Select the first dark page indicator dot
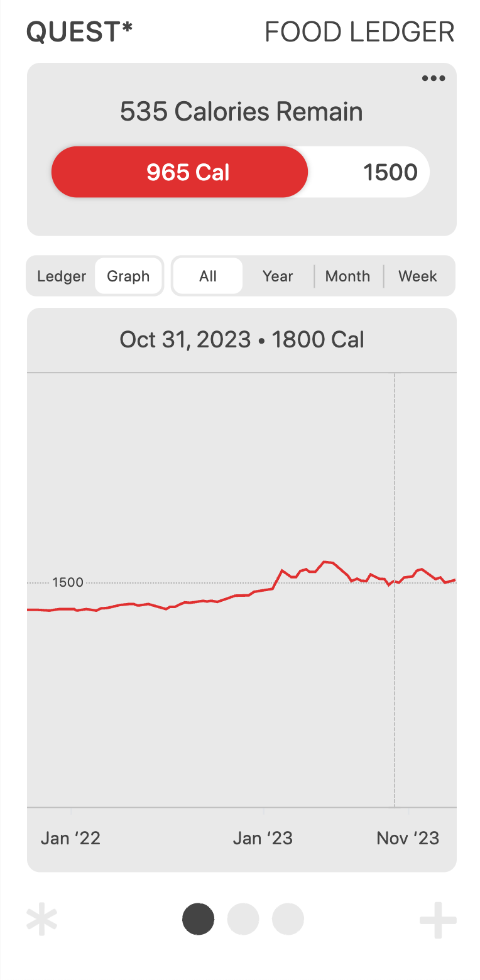The image size is (480, 980). tap(198, 919)
